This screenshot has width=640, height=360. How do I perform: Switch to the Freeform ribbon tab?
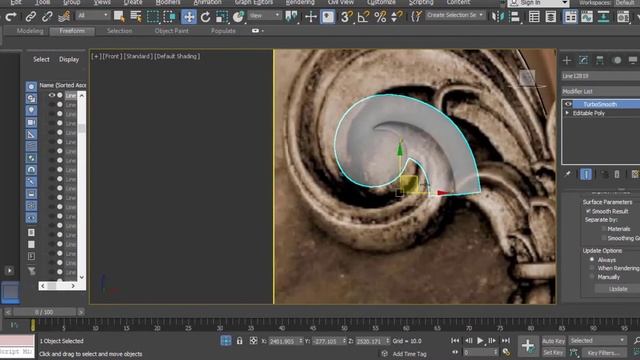click(x=72, y=31)
